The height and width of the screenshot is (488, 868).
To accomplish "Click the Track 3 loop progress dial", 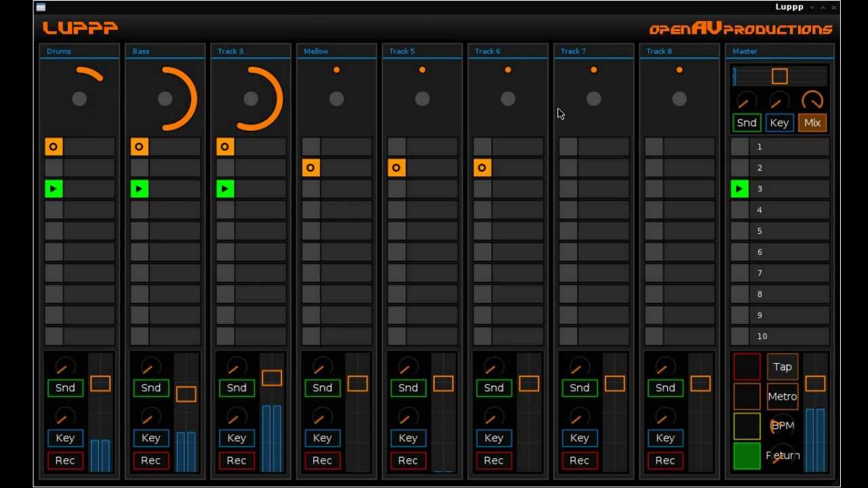I will [251, 99].
